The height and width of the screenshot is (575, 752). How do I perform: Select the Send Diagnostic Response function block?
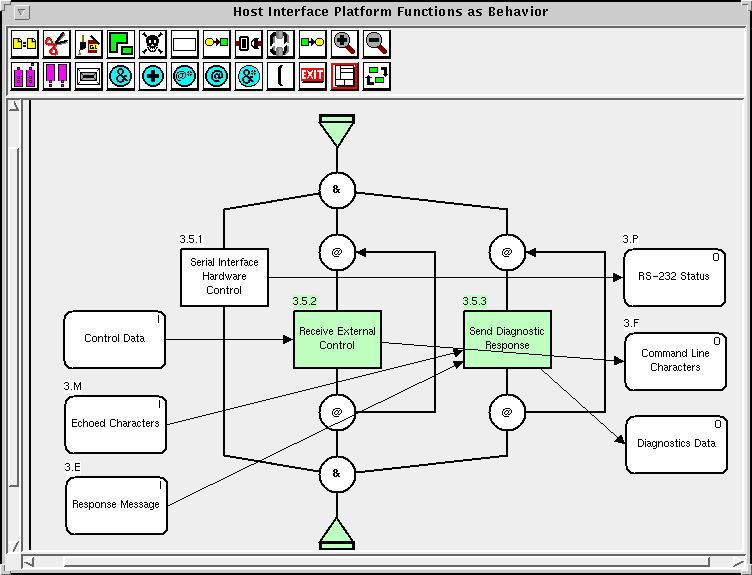click(x=507, y=338)
